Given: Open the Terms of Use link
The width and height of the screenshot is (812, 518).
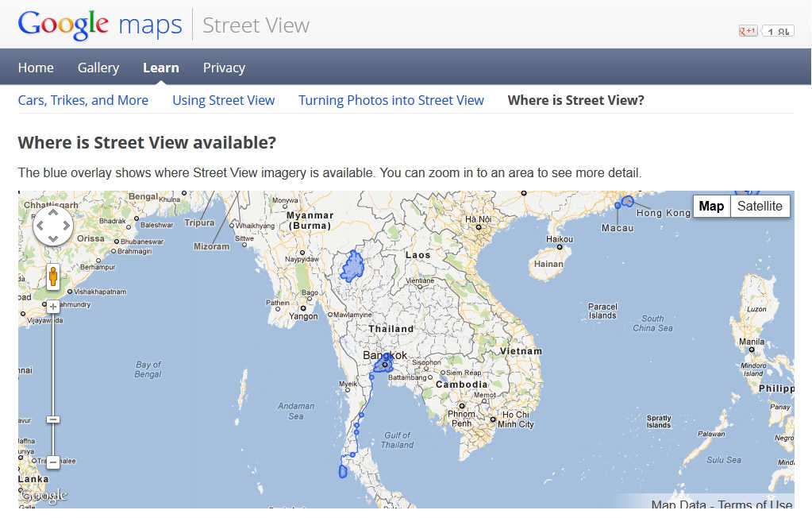Looking at the screenshot, I should pos(755,504).
